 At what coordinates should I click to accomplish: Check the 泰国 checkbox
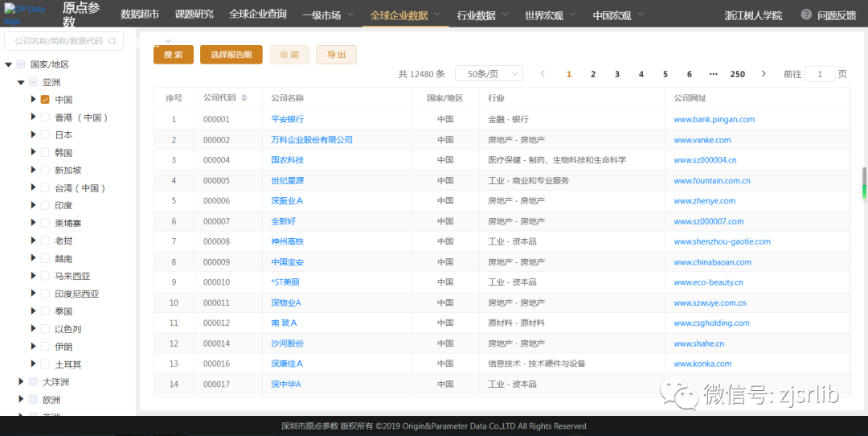pos(45,311)
